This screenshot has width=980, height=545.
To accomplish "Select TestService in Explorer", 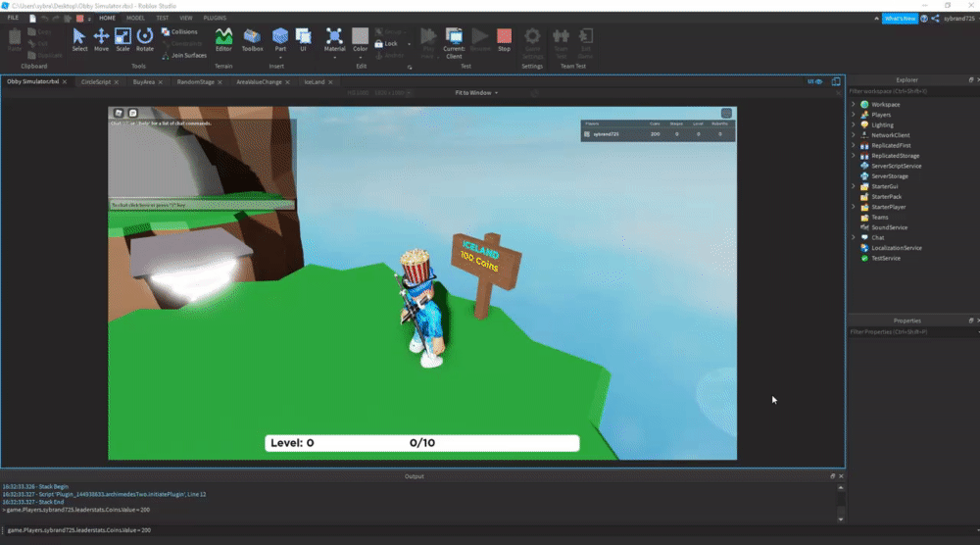I will point(886,258).
